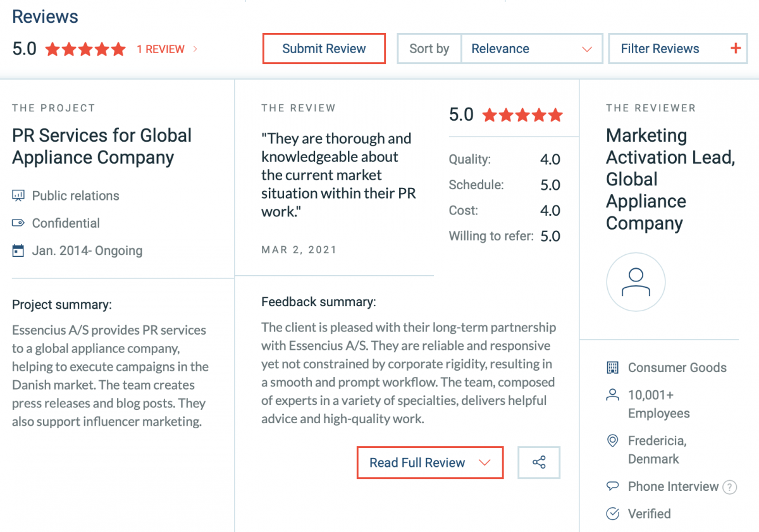Click the feedback summary paragraph text

pyautogui.click(x=409, y=373)
